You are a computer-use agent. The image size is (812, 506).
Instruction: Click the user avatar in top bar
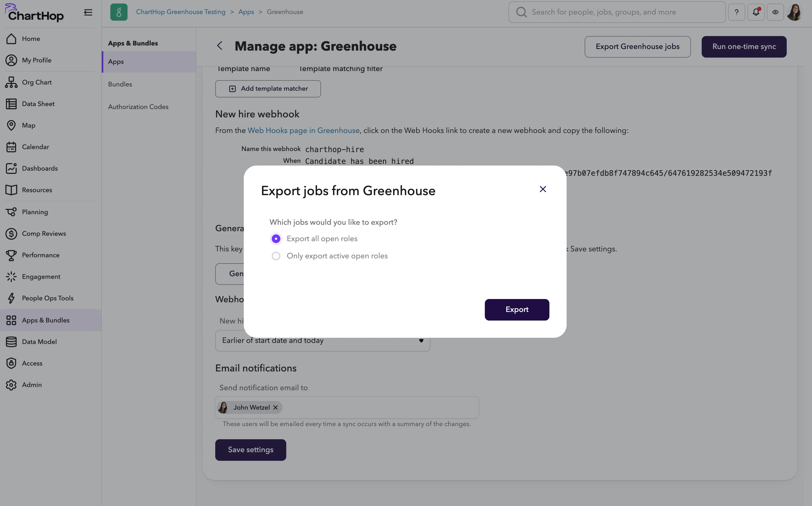tap(795, 12)
